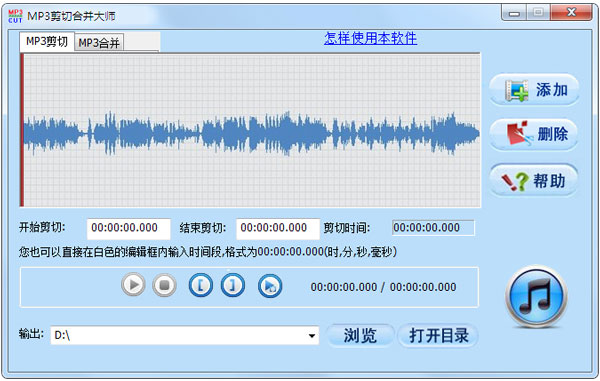The width and height of the screenshot is (600, 381).
Task: Expand the output path dropdown arrow
Action: click(x=312, y=336)
